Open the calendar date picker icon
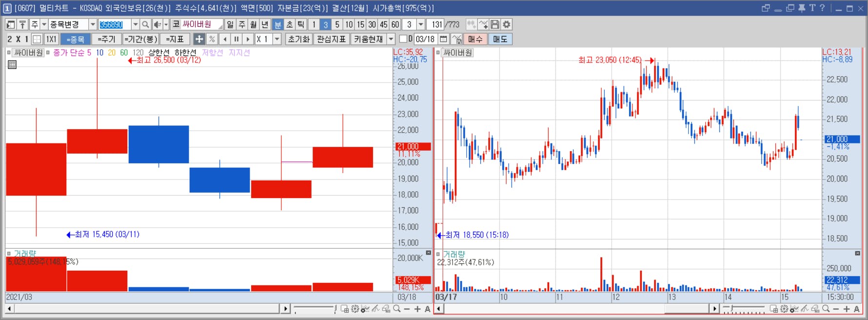Image resolution: width=868 pixels, height=320 pixels. (x=443, y=39)
